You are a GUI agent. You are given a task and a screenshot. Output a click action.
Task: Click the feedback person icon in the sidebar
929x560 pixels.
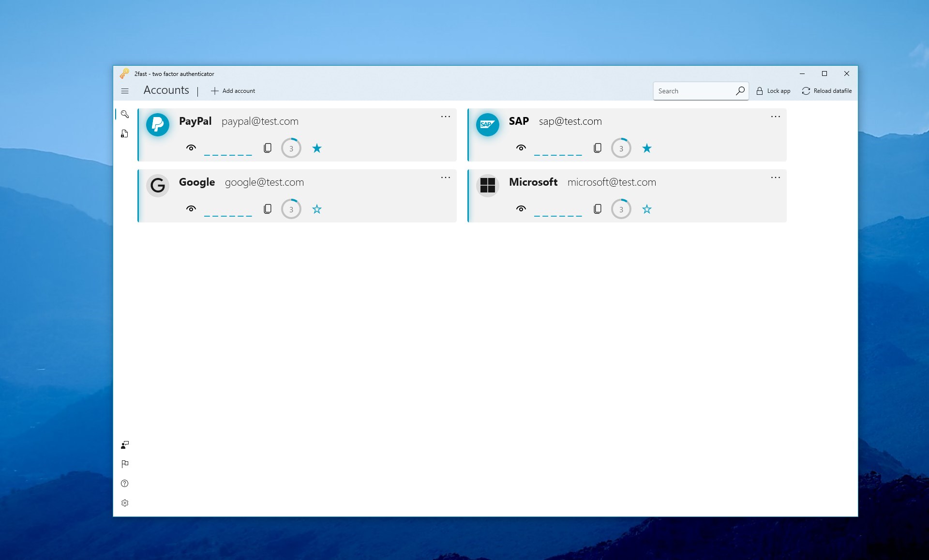pos(125,445)
